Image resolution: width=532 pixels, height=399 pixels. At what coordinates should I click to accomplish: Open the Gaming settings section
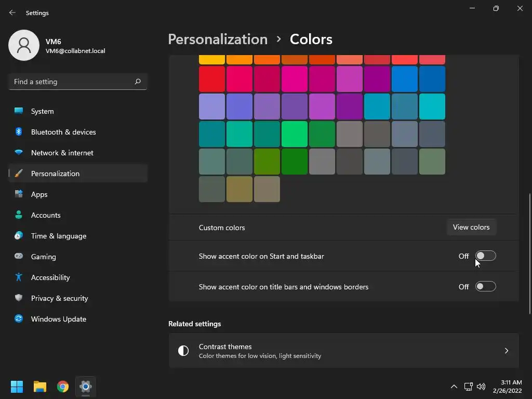tap(43, 257)
